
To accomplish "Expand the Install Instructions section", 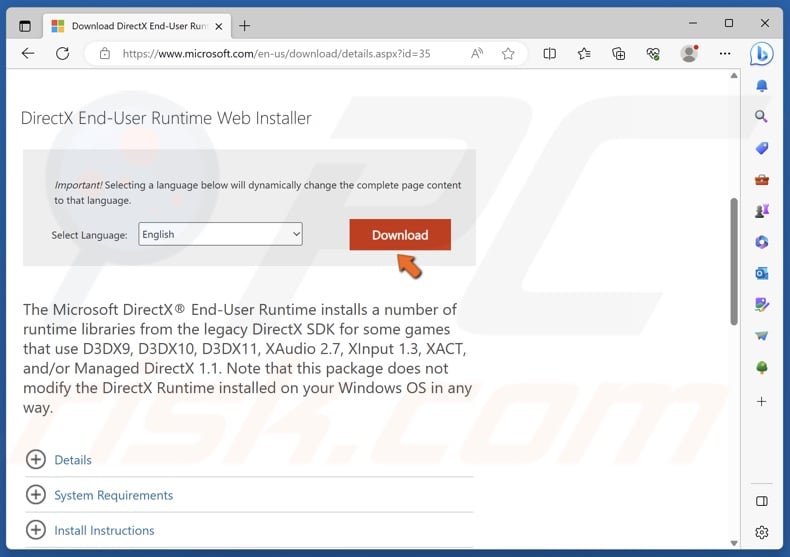I will pos(36,530).
